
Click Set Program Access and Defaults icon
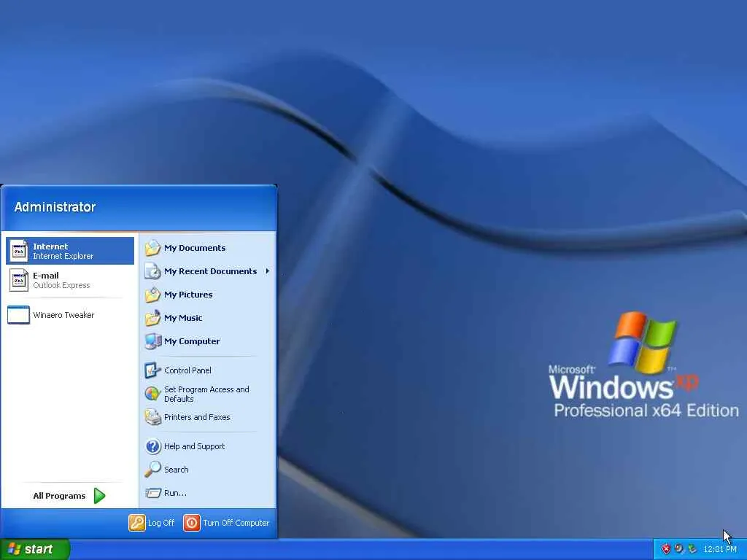coord(153,393)
